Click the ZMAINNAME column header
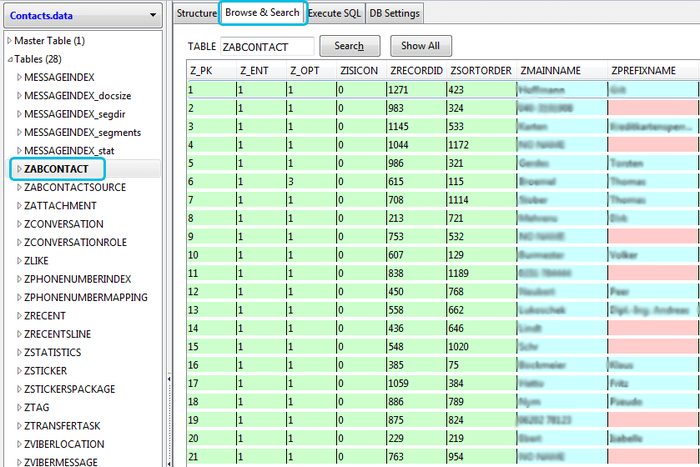 562,71
